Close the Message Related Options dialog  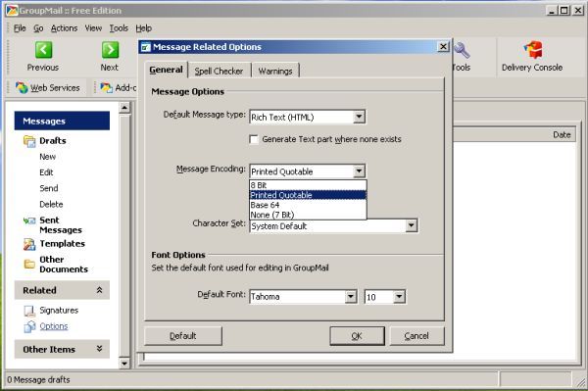[443, 46]
